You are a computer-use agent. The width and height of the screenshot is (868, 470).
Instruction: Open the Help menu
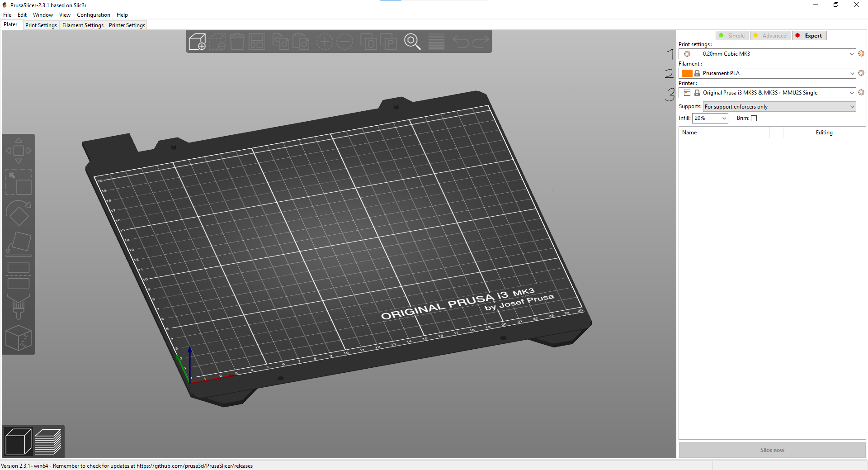coord(122,15)
